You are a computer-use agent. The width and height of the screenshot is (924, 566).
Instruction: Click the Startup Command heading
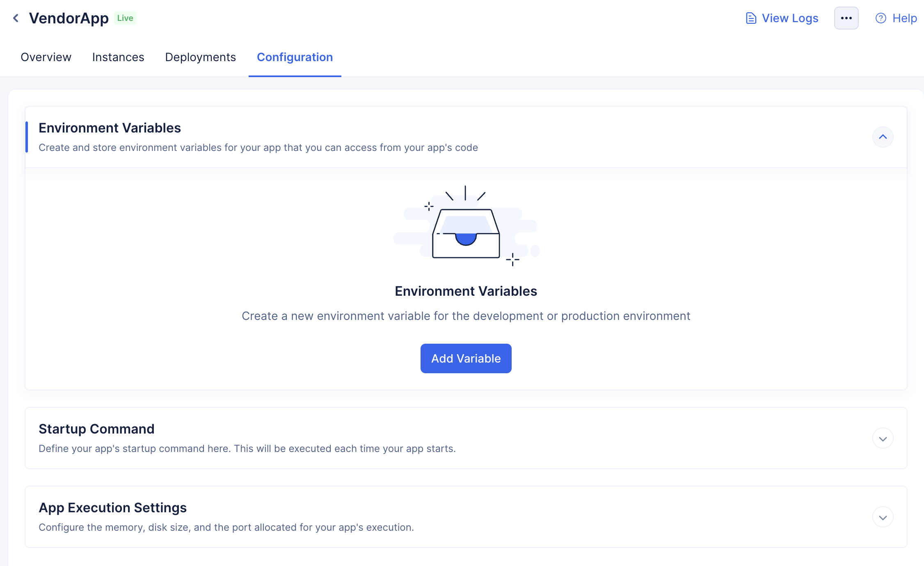click(96, 429)
